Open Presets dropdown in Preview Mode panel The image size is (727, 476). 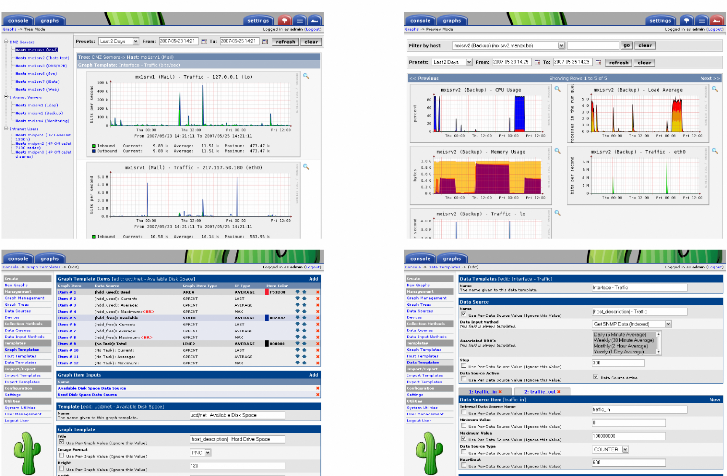(452, 62)
